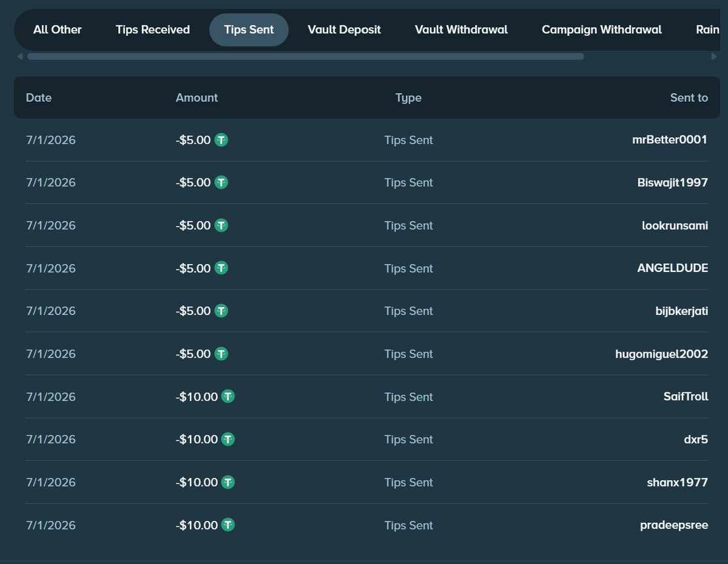Open the Campaign Withdrawal tab
The width and height of the screenshot is (728, 564).
(x=602, y=29)
